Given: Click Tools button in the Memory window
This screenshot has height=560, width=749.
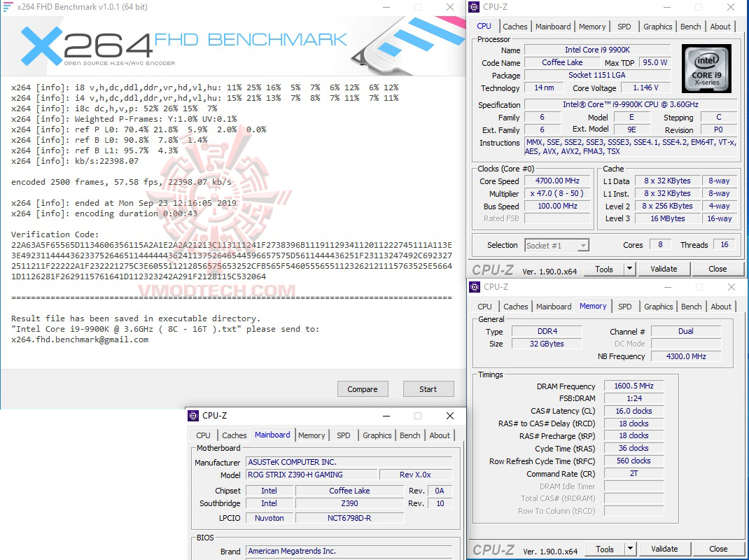Looking at the screenshot, I should pos(605,549).
